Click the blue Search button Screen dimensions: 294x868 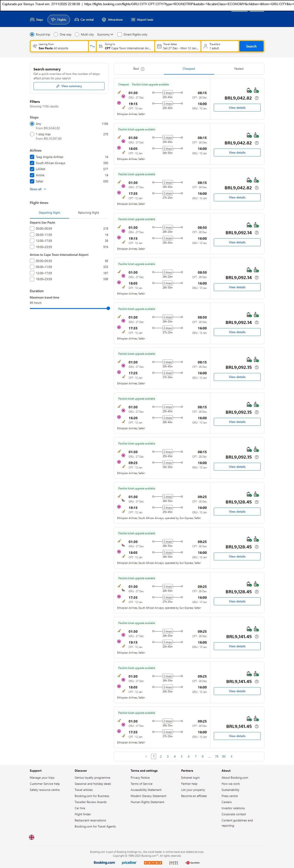(x=251, y=46)
